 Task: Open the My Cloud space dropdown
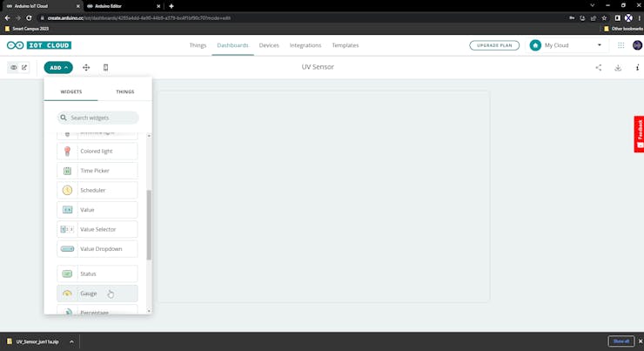pyautogui.click(x=567, y=45)
